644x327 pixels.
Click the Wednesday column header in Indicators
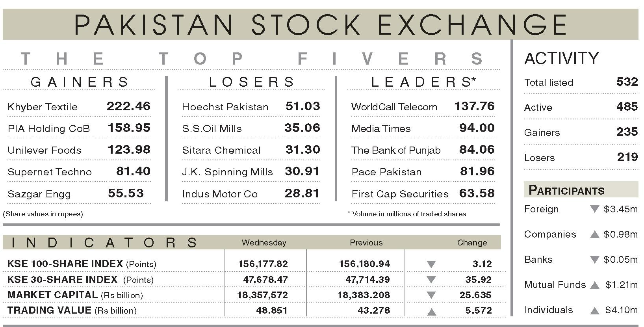point(264,243)
